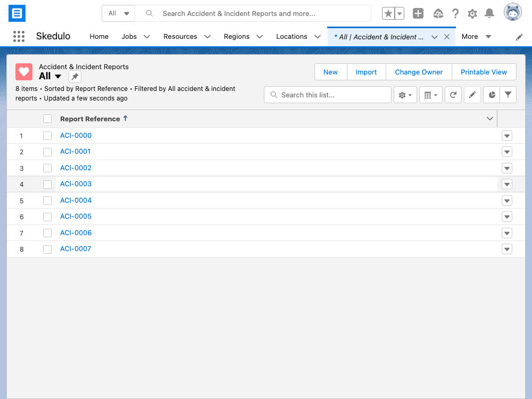Select the checkbox for ACI-0002

click(47, 168)
